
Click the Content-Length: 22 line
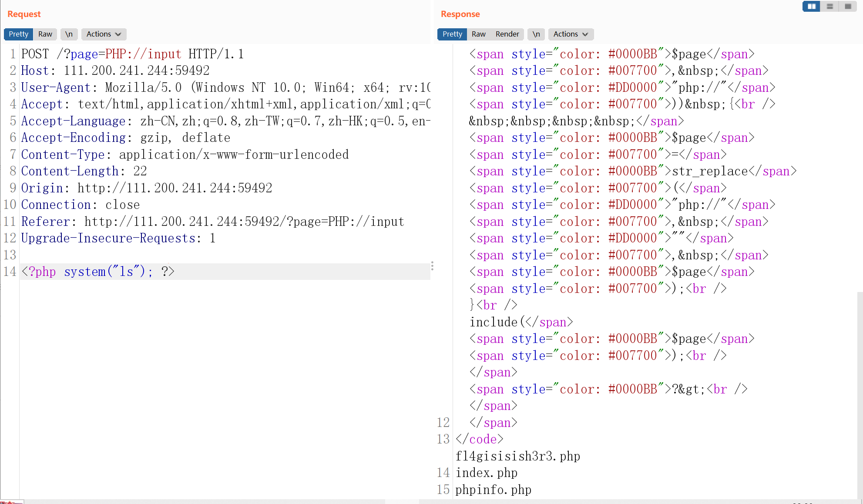(x=84, y=171)
